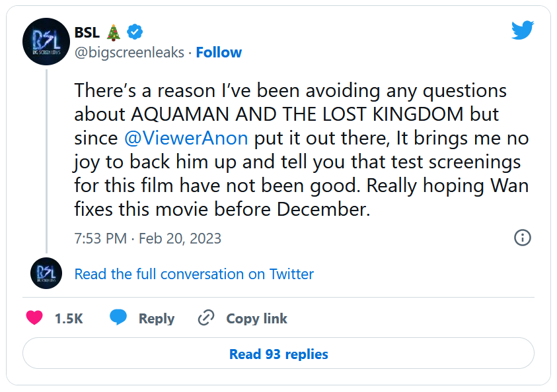Click small BSL avatar beside conversation link
The height and width of the screenshot is (392, 557).
[x=46, y=273]
